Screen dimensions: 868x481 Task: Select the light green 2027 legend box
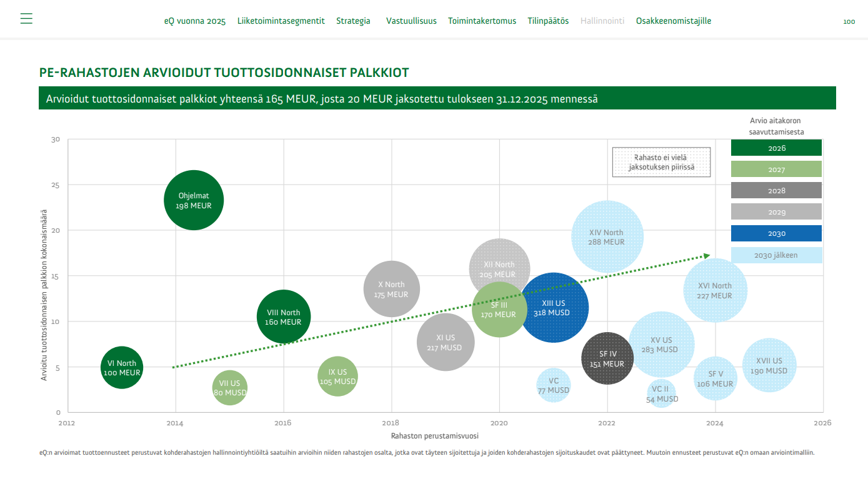coord(776,170)
